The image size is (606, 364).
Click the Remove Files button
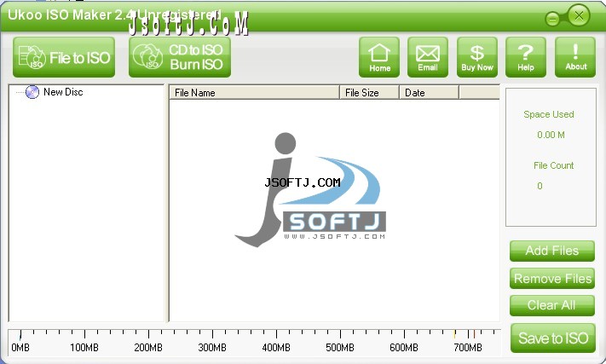(552, 279)
